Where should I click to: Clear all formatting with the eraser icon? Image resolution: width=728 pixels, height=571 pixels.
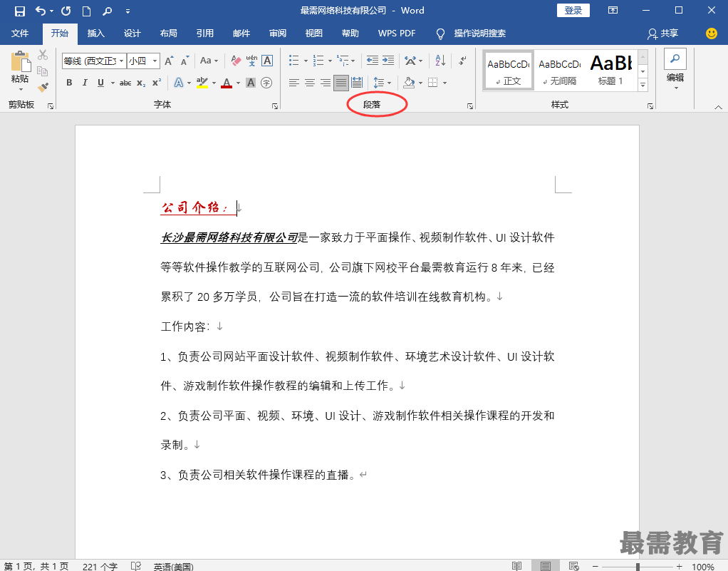pyautogui.click(x=236, y=61)
